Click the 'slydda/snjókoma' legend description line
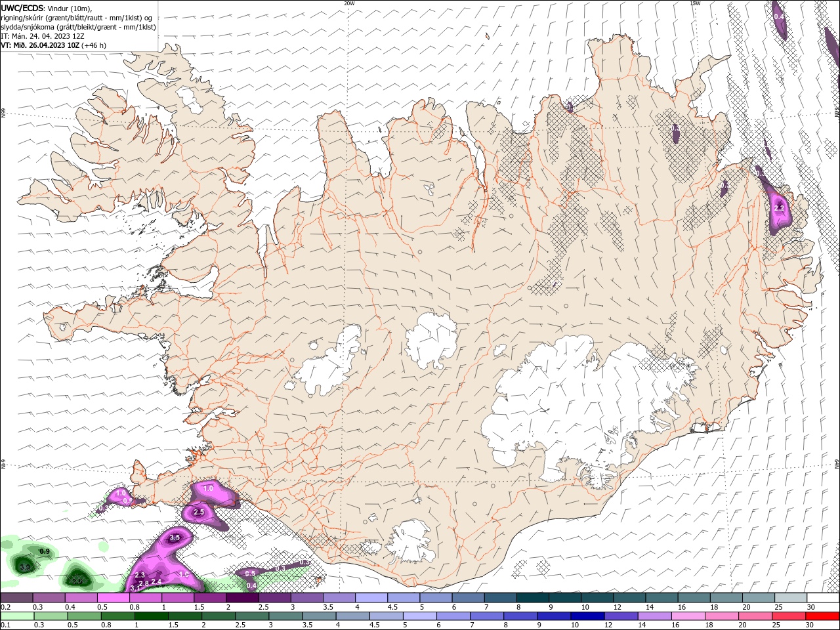 (78, 27)
